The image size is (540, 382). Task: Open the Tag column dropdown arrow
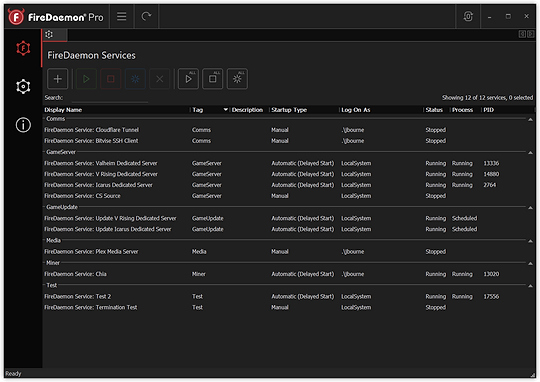[226, 110]
